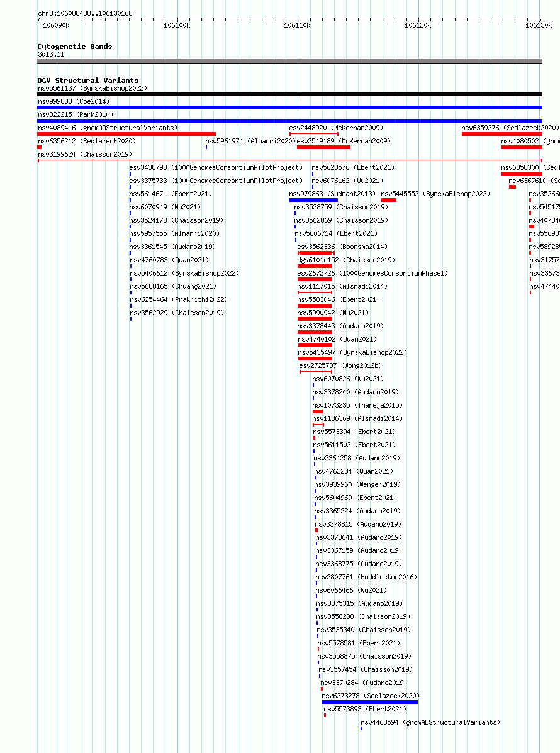
Task: Click the 106120k ruler tick label
Action: (418, 25)
